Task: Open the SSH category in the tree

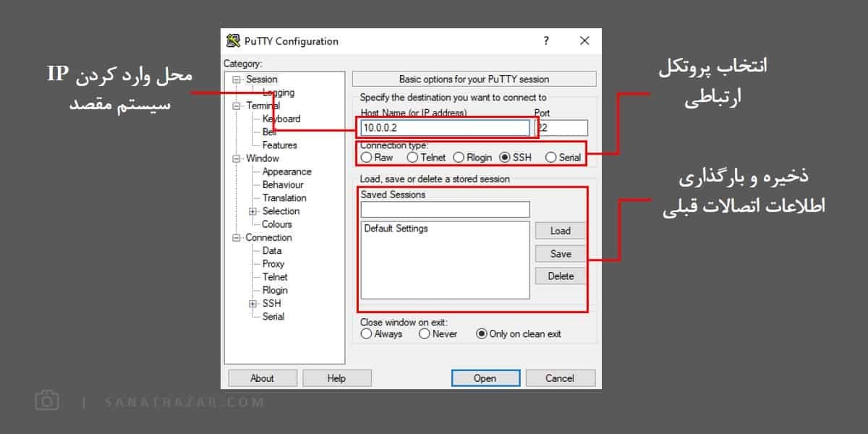Action: pyautogui.click(x=272, y=304)
